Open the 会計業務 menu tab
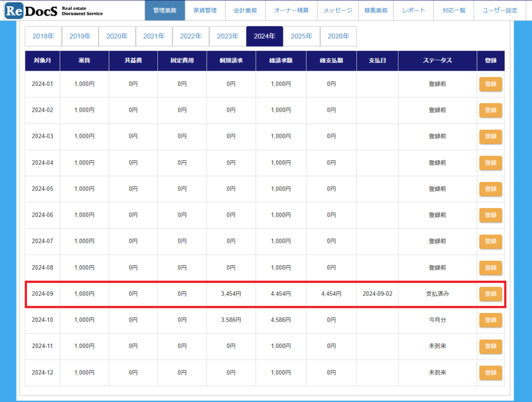 pyautogui.click(x=245, y=10)
